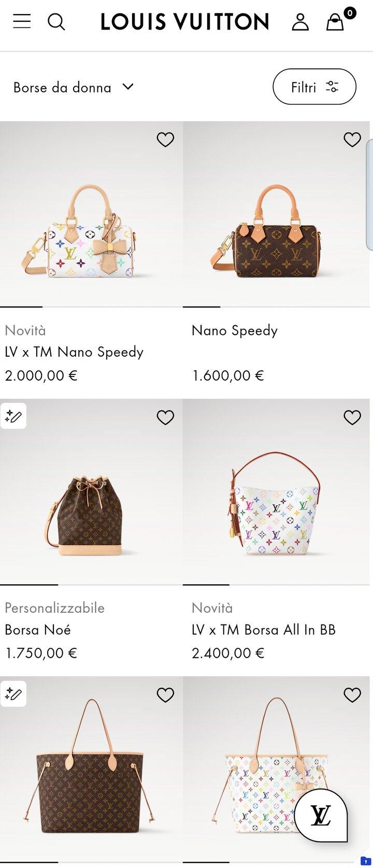Image resolution: width=373 pixels, height=868 pixels.
Task: Heart the brown monogram Neverfull tote
Action: 165,695
